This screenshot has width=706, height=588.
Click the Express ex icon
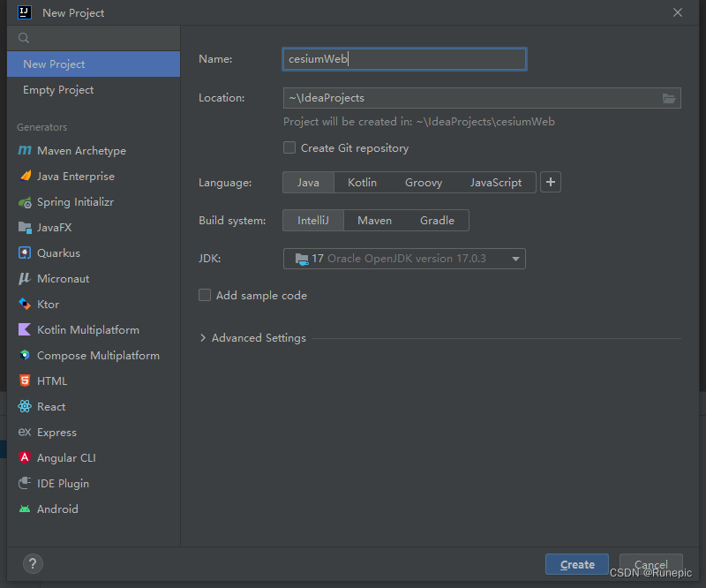[25, 432]
